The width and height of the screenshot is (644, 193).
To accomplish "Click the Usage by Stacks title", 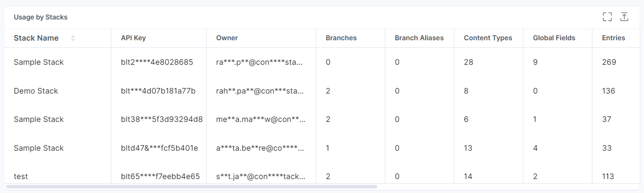I will tap(40, 17).
